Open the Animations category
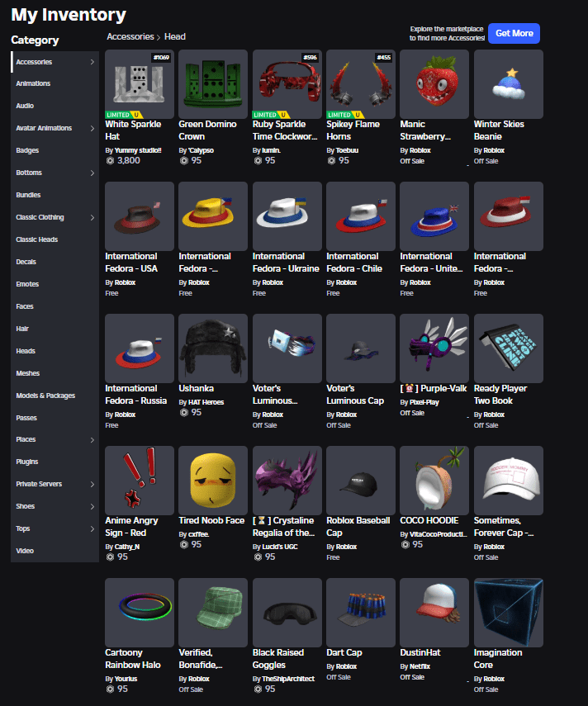 [x=55, y=83]
